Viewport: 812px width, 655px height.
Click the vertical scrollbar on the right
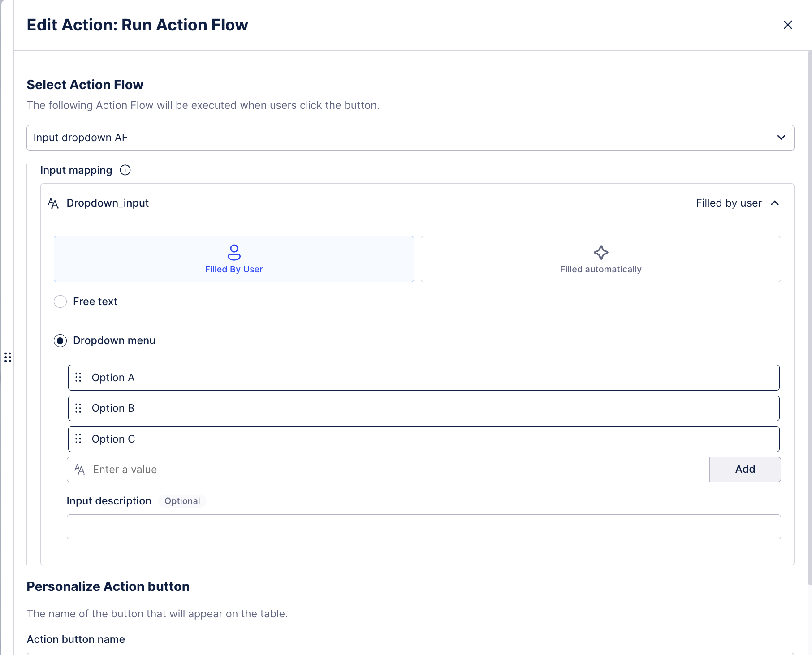click(x=809, y=314)
